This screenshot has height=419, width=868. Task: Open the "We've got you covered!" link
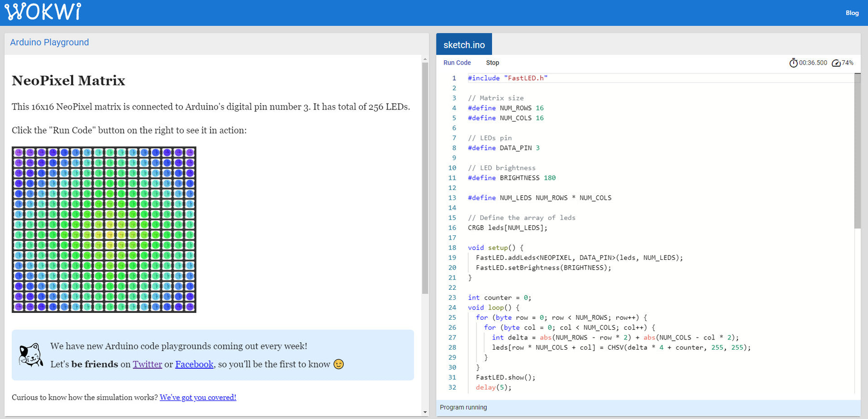[x=198, y=397]
